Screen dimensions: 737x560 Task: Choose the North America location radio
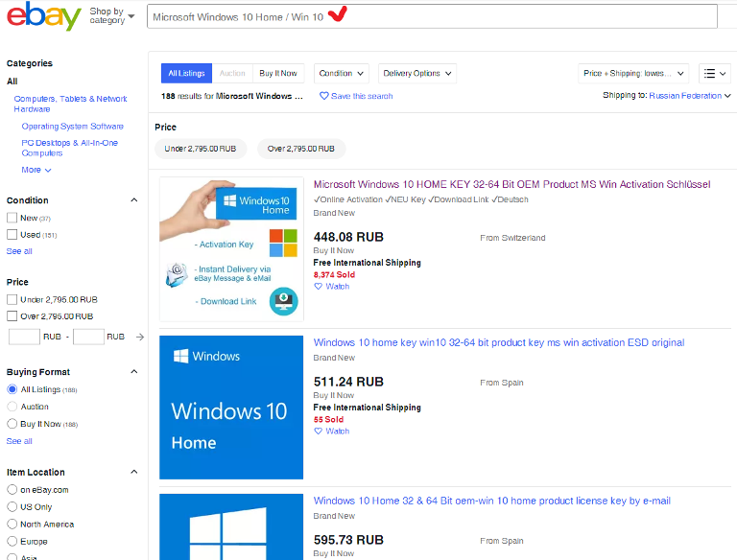click(12, 524)
